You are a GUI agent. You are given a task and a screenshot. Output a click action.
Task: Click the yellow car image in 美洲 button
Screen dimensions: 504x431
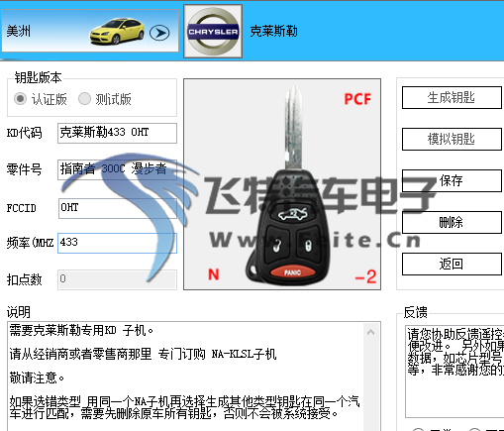(117, 31)
